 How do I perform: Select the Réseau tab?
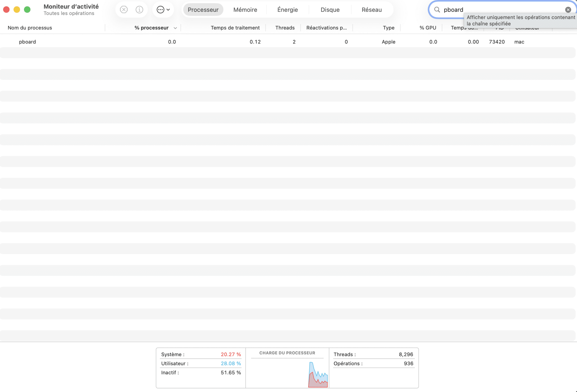click(x=372, y=10)
